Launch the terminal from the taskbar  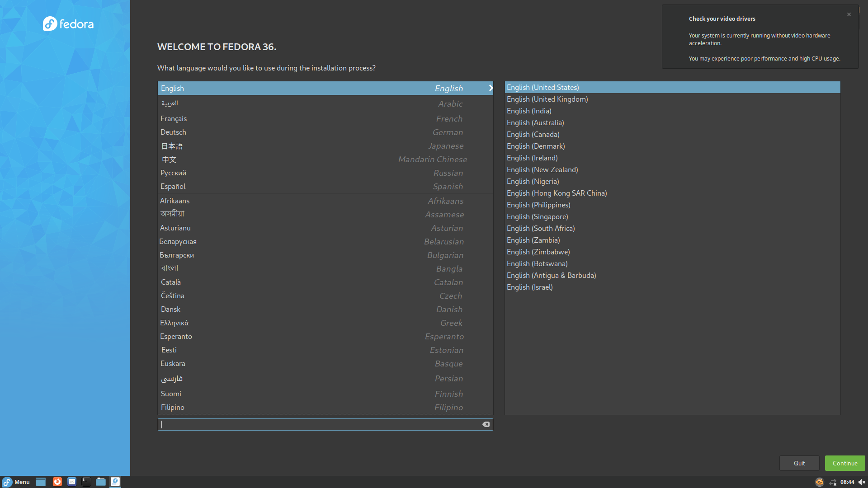[86, 482]
